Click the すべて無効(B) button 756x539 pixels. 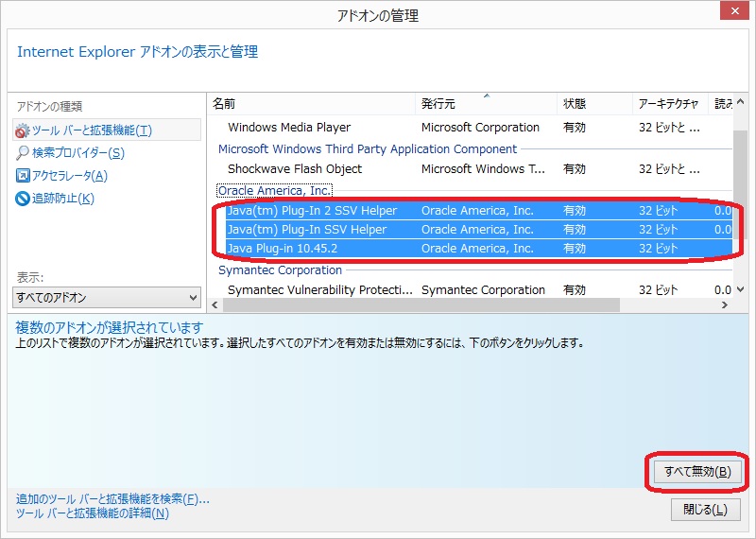[697, 472]
